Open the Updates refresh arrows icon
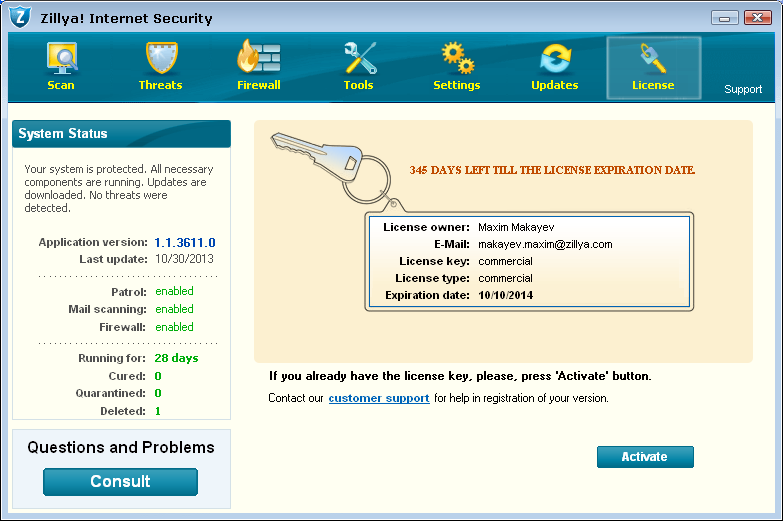Viewport: 783px width, 521px height. (x=555, y=59)
